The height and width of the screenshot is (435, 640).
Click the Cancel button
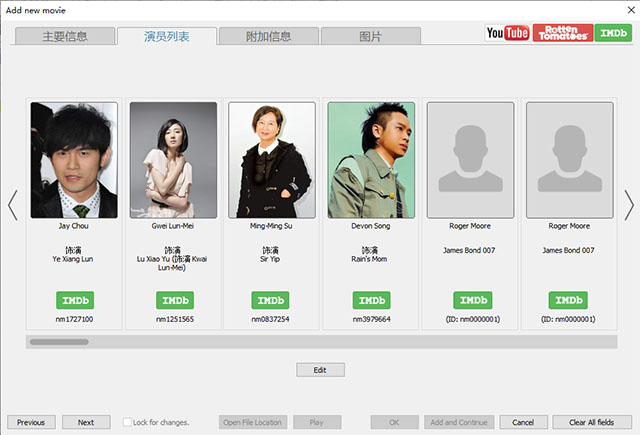[x=523, y=422]
